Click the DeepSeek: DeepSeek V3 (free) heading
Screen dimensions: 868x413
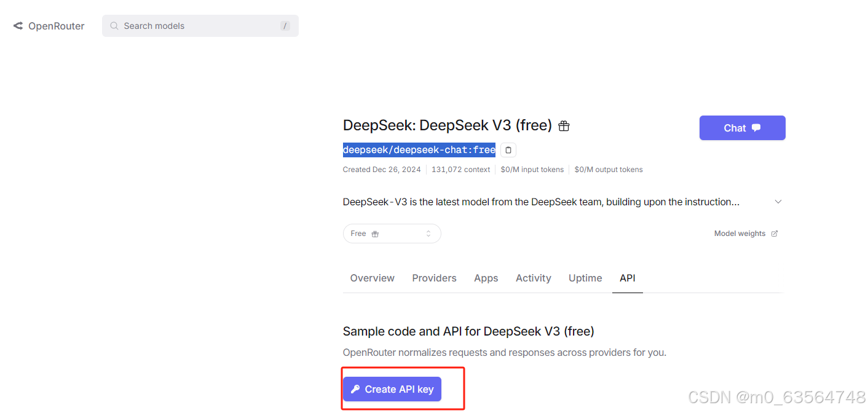(x=448, y=125)
